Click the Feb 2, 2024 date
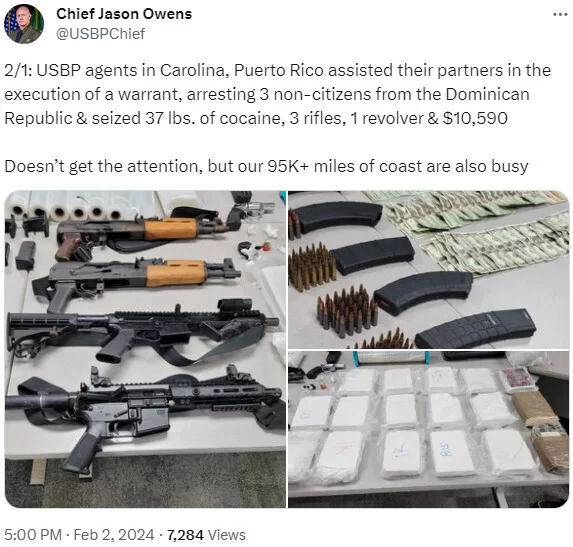Image resolution: width=573 pixels, height=547 pixels. coord(114,535)
